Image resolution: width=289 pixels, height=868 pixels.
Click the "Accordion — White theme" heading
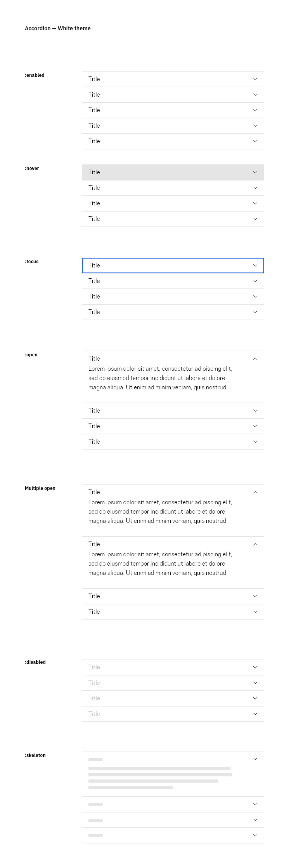(58, 28)
